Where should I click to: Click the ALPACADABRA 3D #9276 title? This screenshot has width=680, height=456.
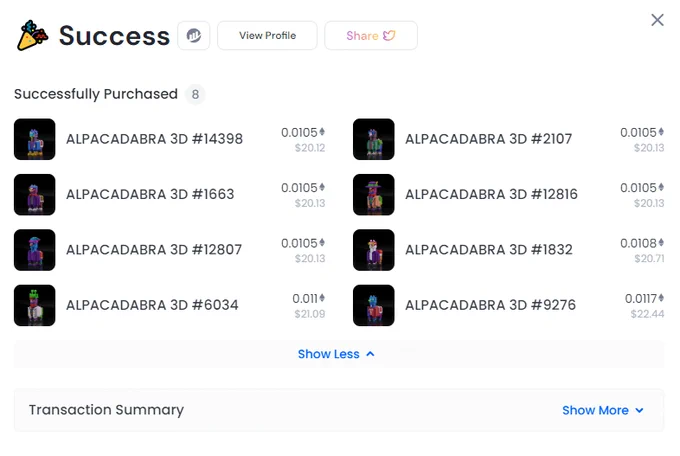(x=490, y=305)
